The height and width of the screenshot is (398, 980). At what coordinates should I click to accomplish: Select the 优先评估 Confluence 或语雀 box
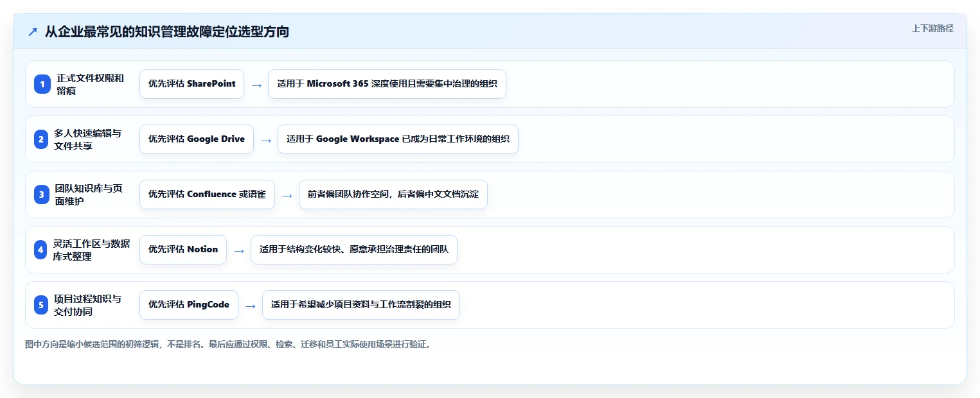pyautogui.click(x=207, y=195)
